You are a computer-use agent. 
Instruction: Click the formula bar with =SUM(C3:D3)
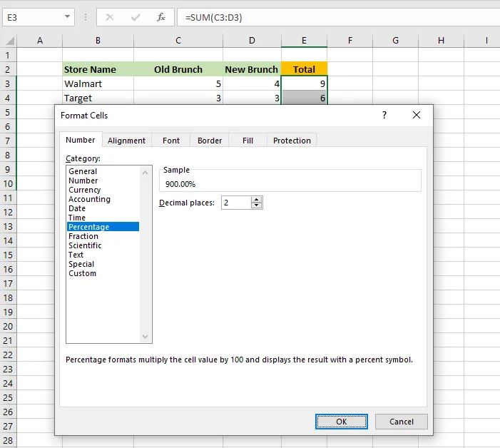(338, 17)
